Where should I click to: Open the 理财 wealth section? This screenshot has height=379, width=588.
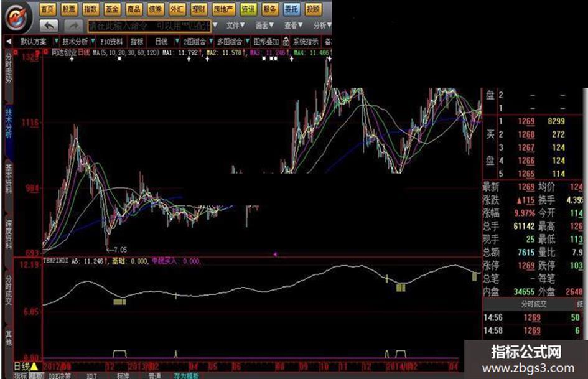pyautogui.click(x=198, y=9)
